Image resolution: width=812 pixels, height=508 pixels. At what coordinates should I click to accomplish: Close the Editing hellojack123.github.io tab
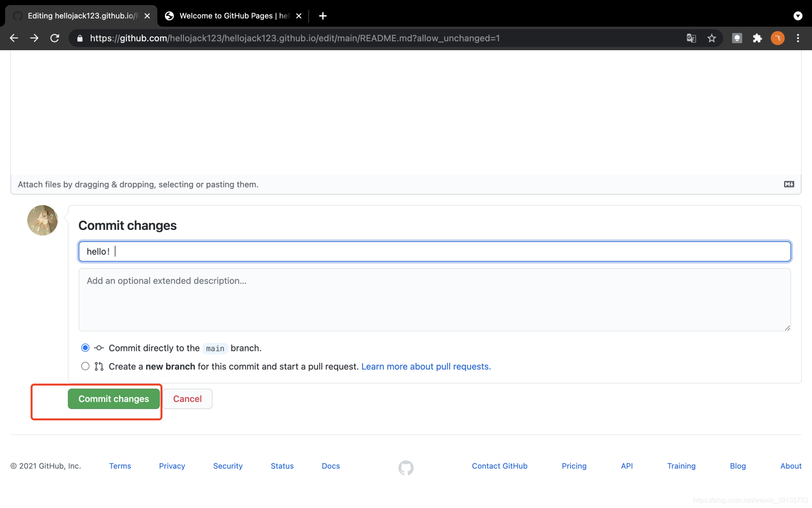coord(147,16)
